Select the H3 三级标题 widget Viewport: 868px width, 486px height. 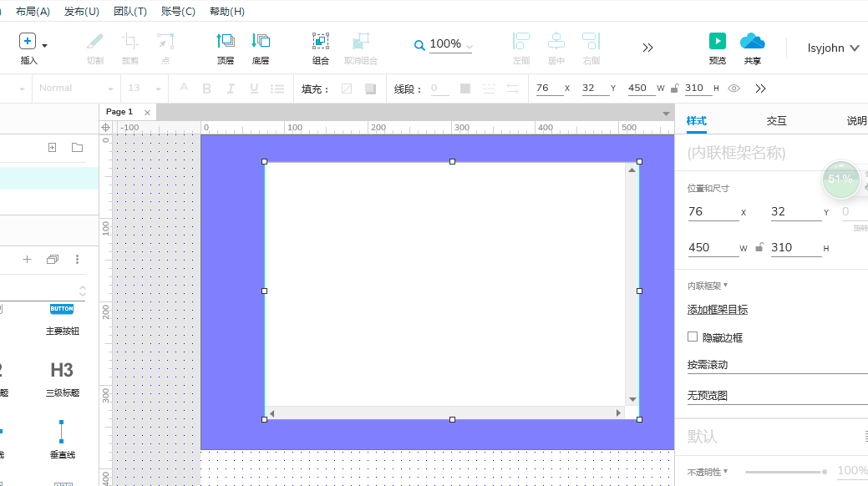[x=62, y=379]
